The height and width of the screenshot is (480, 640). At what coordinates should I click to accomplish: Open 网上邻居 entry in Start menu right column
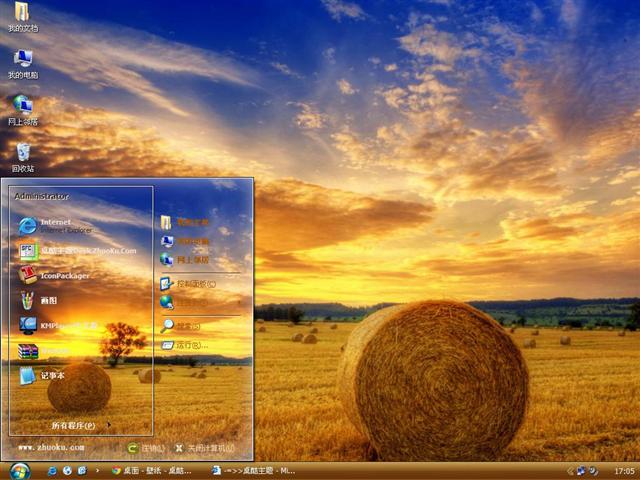(x=184, y=260)
